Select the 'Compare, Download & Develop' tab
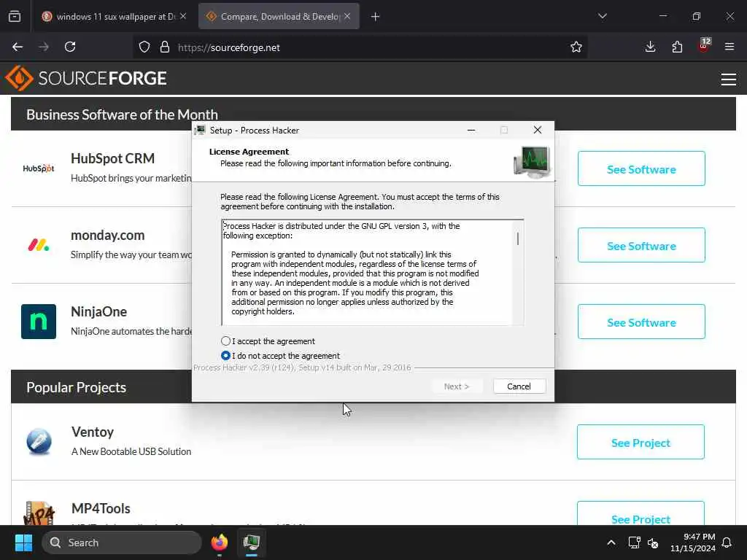 point(279,17)
